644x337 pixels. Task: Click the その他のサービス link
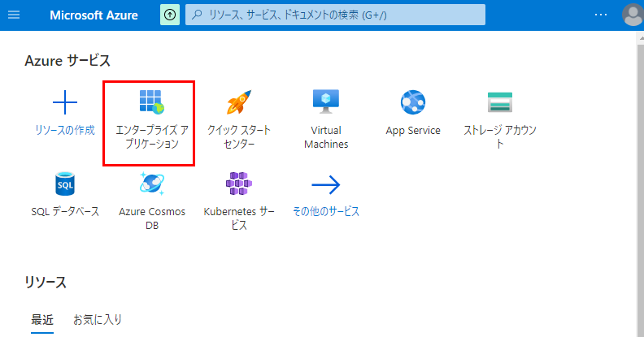point(326,212)
